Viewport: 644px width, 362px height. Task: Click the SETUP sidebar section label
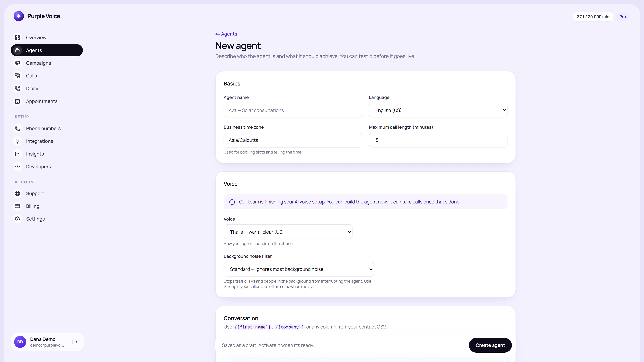[22, 117]
